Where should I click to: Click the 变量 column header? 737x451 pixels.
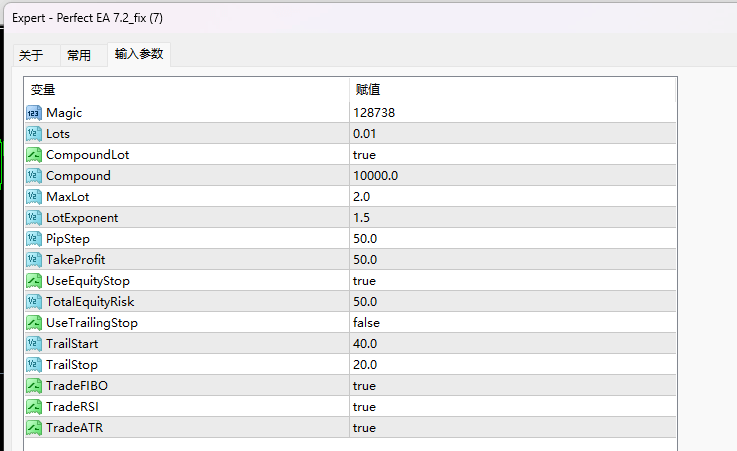point(43,90)
